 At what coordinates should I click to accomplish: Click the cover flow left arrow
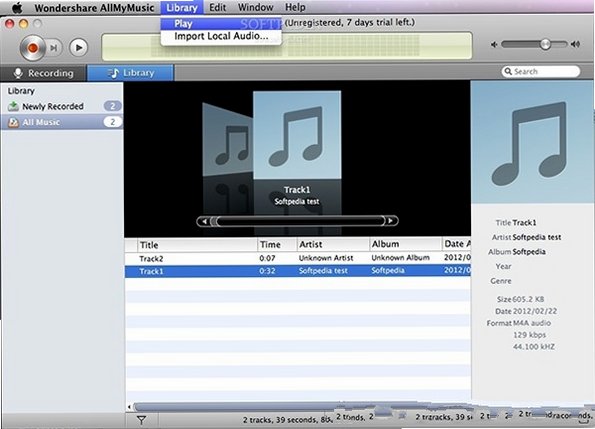[x=204, y=221]
